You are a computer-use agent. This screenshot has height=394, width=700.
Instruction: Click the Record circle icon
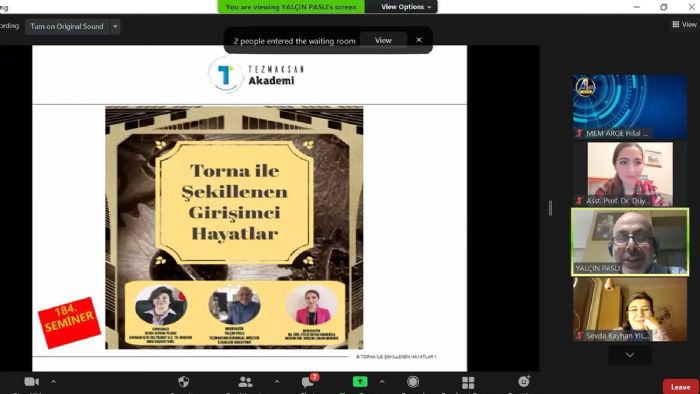click(x=413, y=382)
